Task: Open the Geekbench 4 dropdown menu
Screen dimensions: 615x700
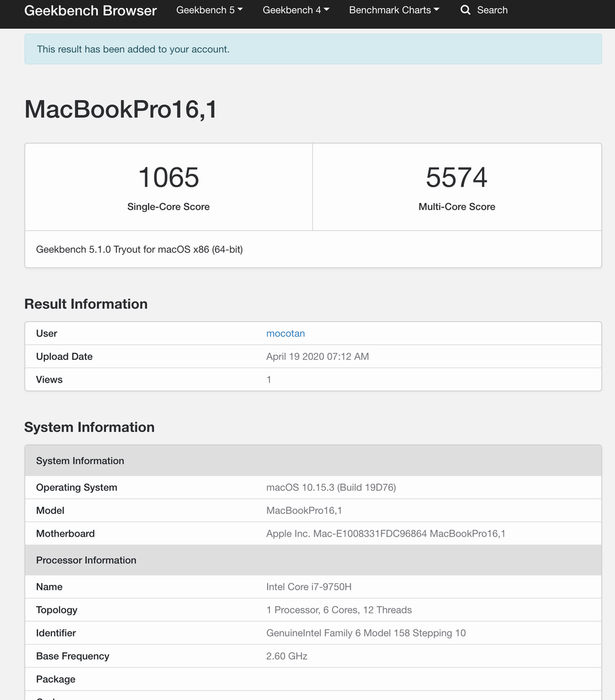Action: [x=296, y=10]
